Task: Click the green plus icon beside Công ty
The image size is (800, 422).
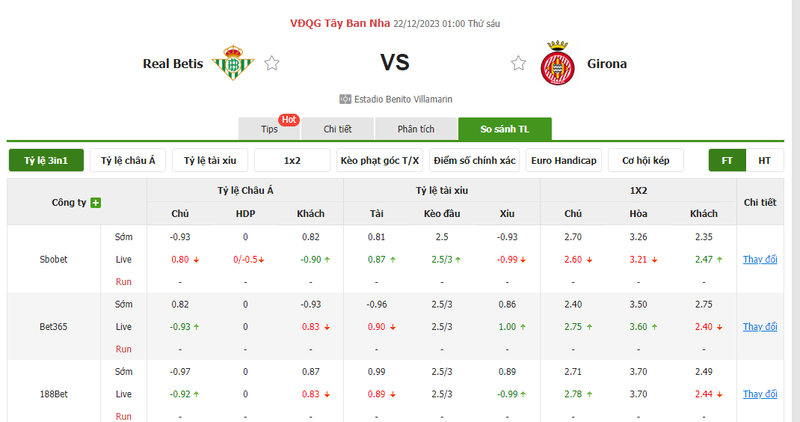Action: (x=96, y=203)
